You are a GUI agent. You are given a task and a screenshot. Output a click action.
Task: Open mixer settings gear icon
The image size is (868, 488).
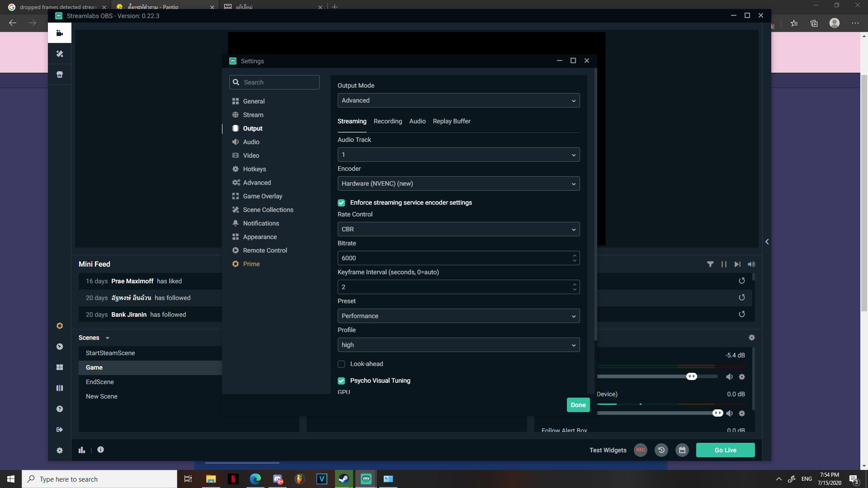point(752,338)
